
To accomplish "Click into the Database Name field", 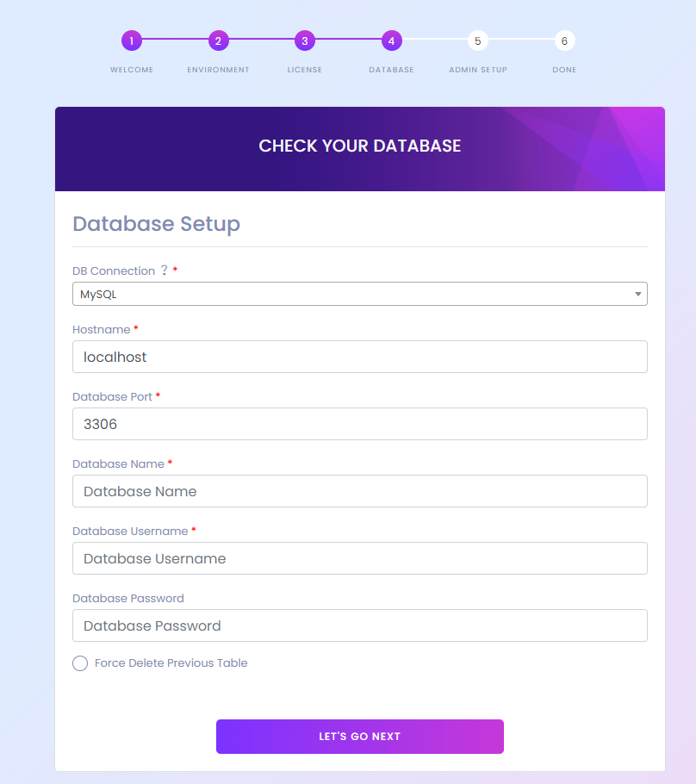I will (x=359, y=491).
